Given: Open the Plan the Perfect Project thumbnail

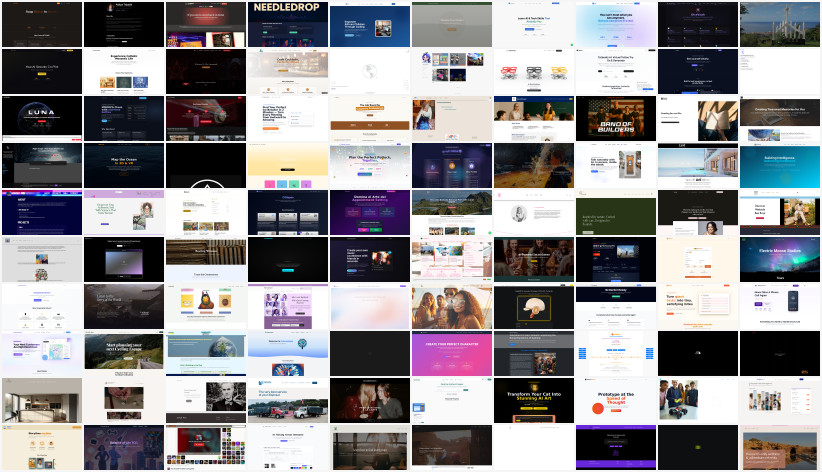Looking at the screenshot, I should pos(370,165).
